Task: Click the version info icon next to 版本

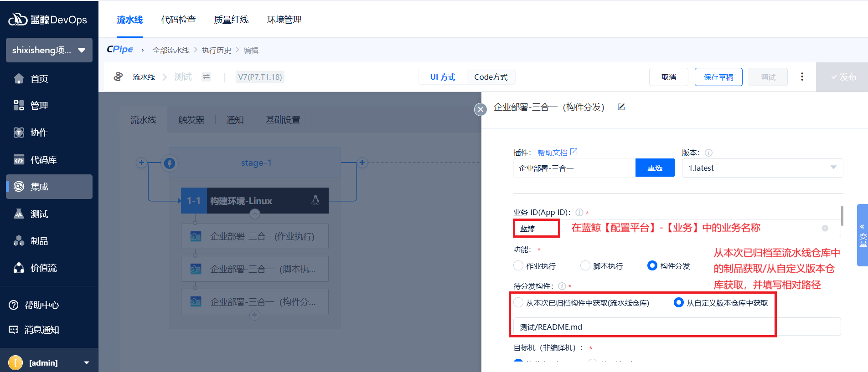Action: point(708,153)
